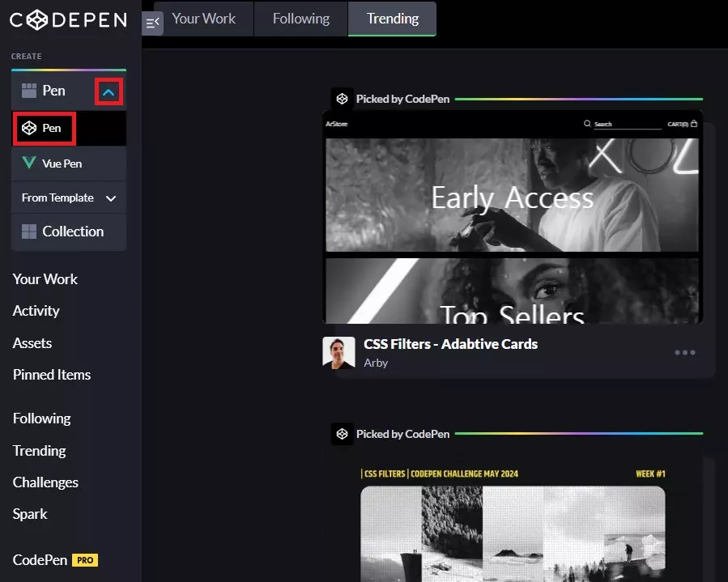Open the Challenges section
This screenshot has width=728, height=582.
pos(45,482)
